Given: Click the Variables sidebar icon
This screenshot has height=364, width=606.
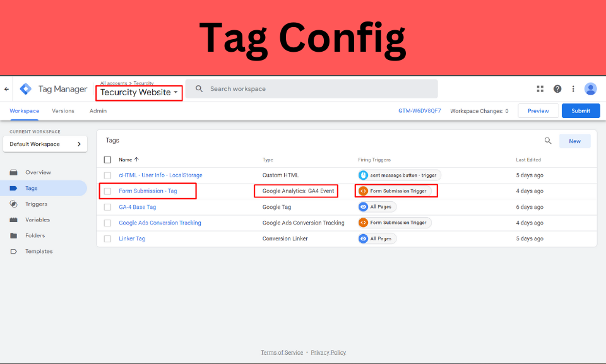Looking at the screenshot, I should coord(13,220).
